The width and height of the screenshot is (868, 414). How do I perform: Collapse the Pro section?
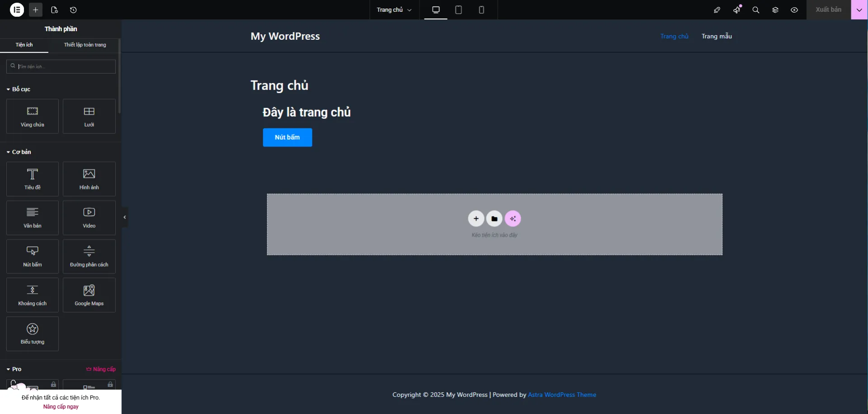[14, 369]
